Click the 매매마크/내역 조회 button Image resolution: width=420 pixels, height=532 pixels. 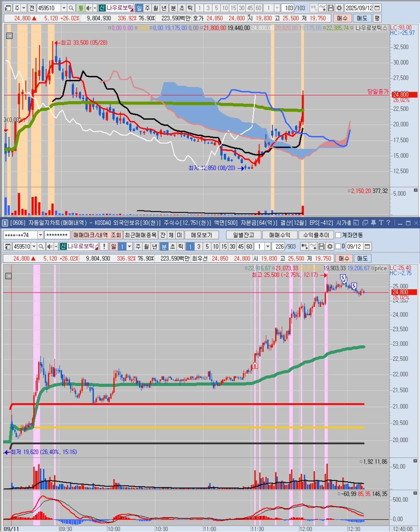coord(97,235)
